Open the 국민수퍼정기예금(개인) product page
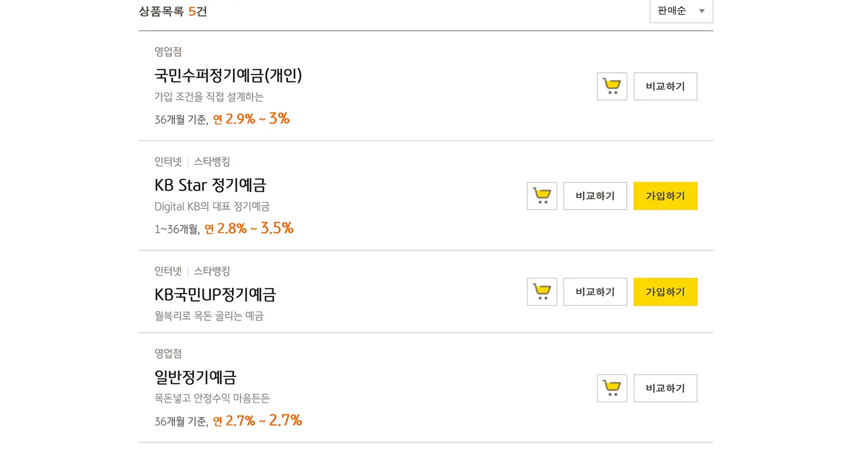The width and height of the screenshot is (868, 455). tap(228, 76)
